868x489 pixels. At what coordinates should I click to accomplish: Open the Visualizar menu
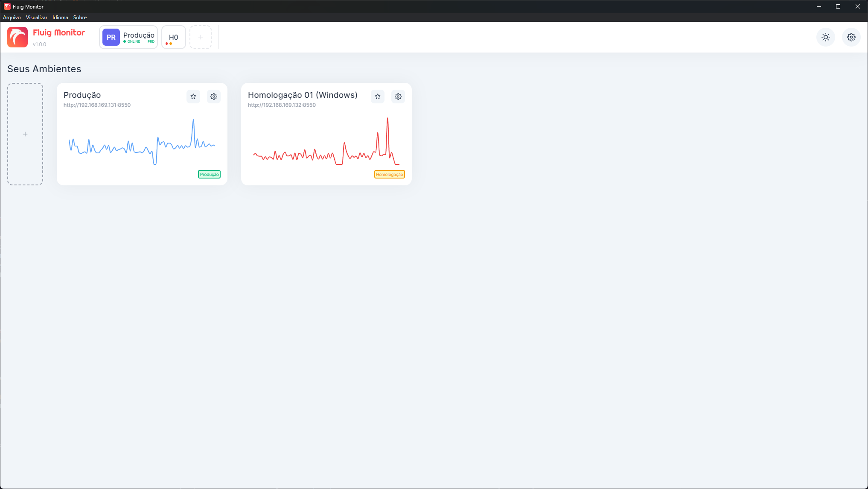(x=36, y=18)
